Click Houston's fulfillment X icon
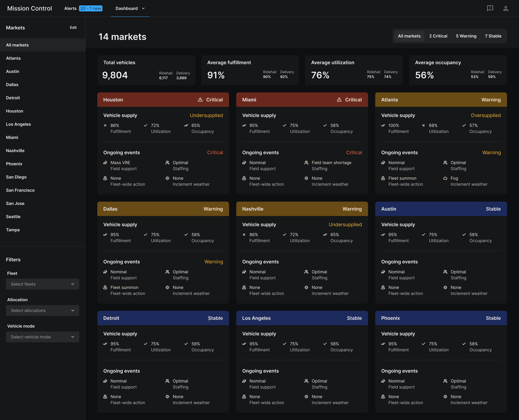 (x=105, y=125)
